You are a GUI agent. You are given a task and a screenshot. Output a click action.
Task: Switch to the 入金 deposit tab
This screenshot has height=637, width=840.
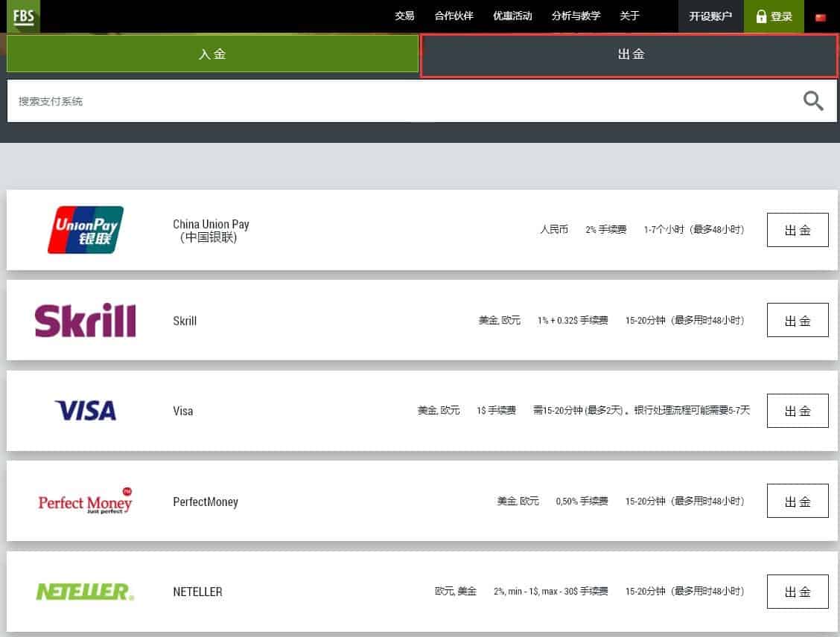[212, 54]
